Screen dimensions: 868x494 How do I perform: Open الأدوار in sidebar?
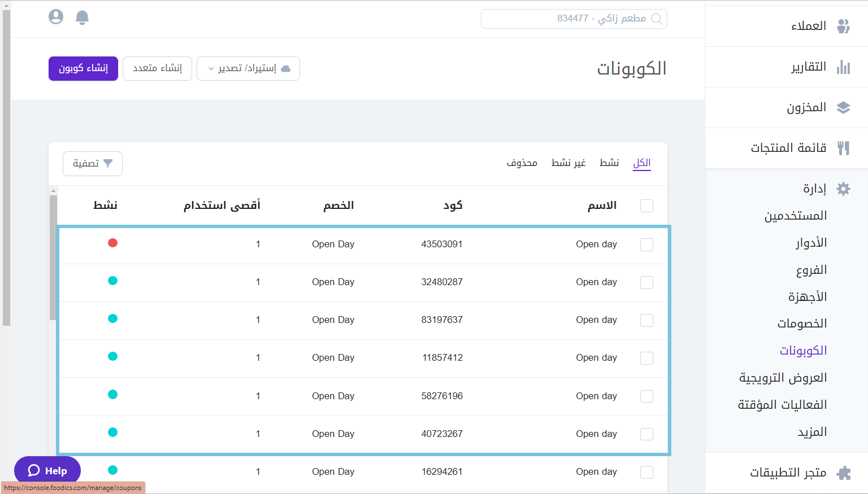pos(811,243)
